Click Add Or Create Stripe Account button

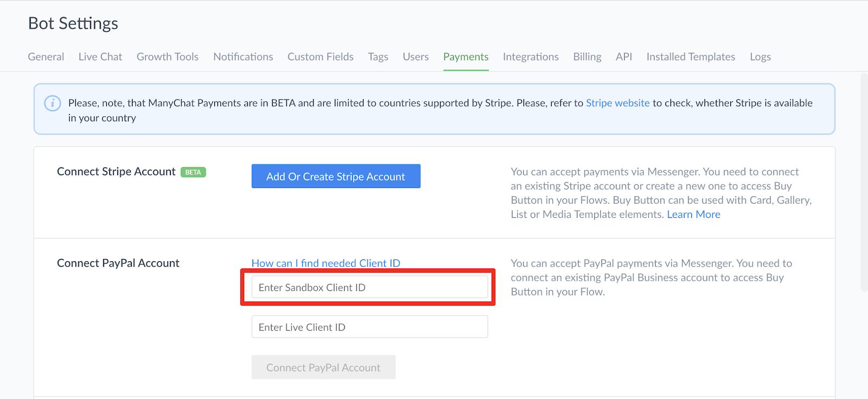click(336, 176)
